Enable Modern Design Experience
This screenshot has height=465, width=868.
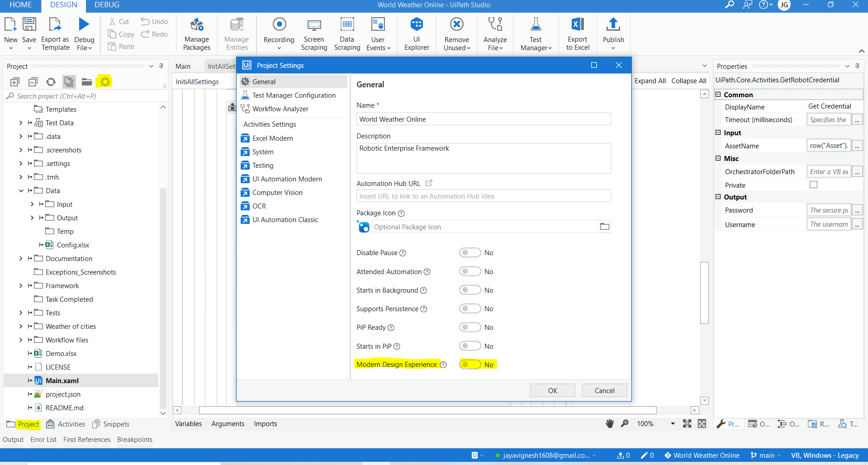[x=470, y=365]
